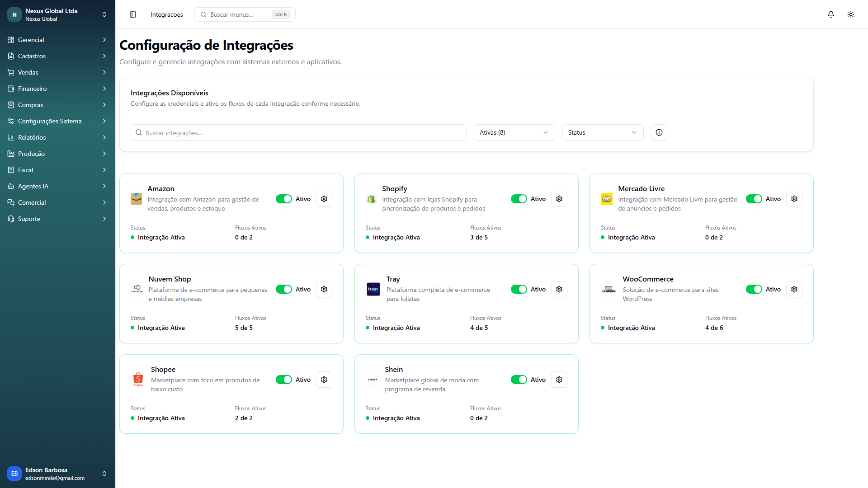
Task: Click Nuvem Shop '5 de 5' flows value
Action: click(x=244, y=328)
